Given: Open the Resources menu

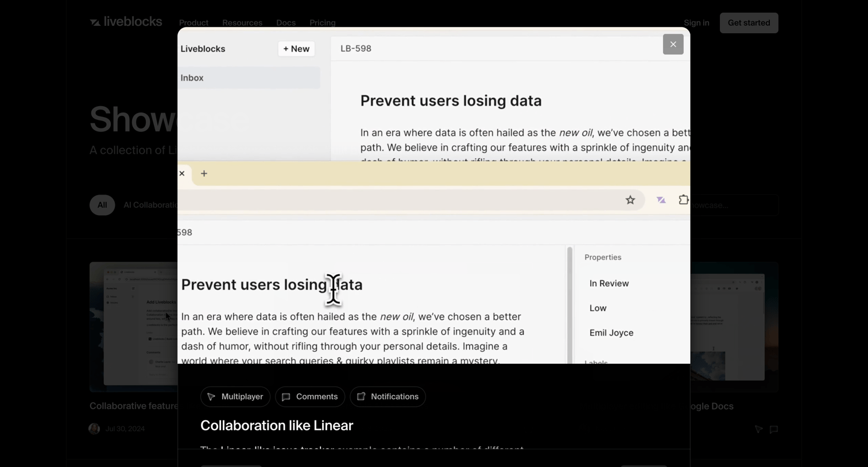Looking at the screenshot, I should click(242, 23).
